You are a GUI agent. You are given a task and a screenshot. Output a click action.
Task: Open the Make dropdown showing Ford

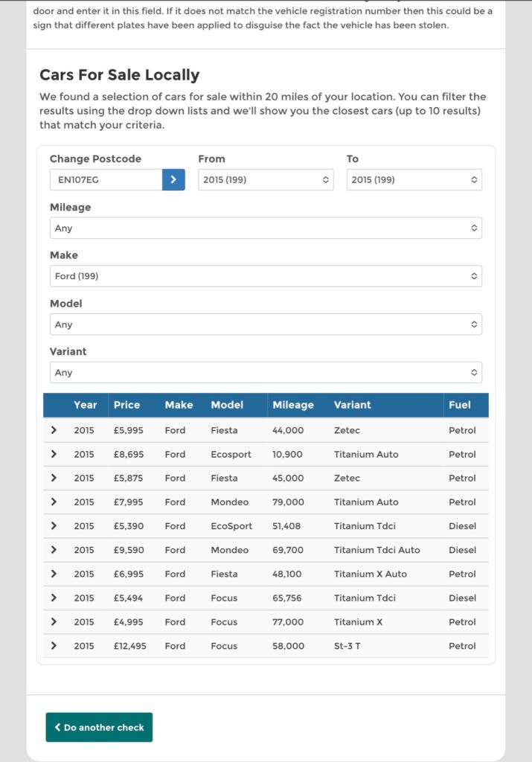pyautogui.click(x=266, y=276)
